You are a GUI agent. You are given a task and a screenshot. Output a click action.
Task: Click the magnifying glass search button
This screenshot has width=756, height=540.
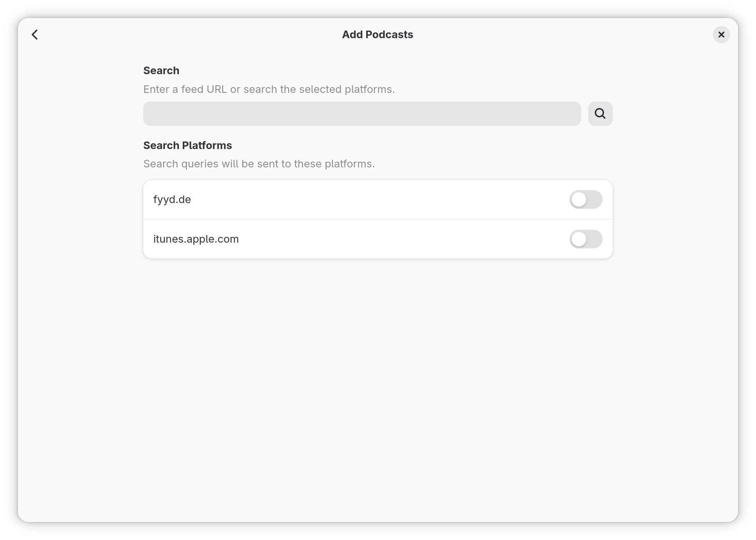click(x=600, y=114)
